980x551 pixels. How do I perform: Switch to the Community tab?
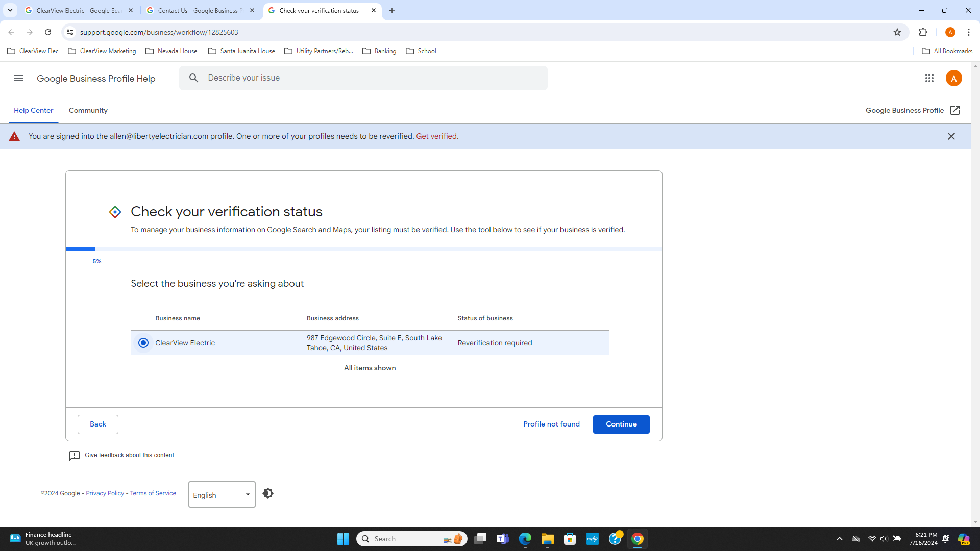coord(88,110)
